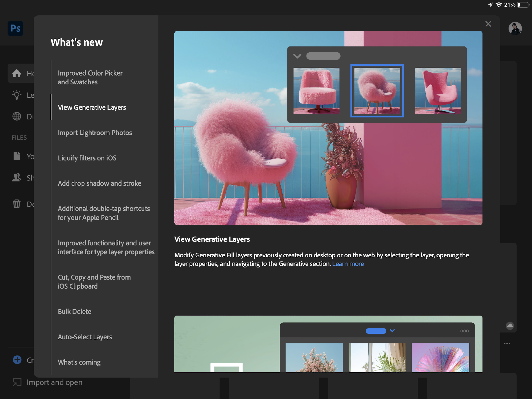Select Import Lightroom Photos entry
532x399 pixels.
click(95, 133)
